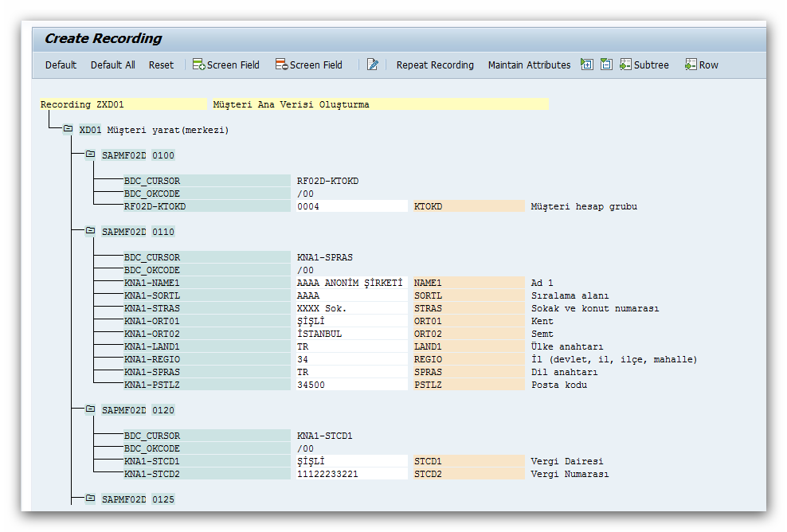Click the delete Screen Field icon

pyautogui.click(x=282, y=65)
